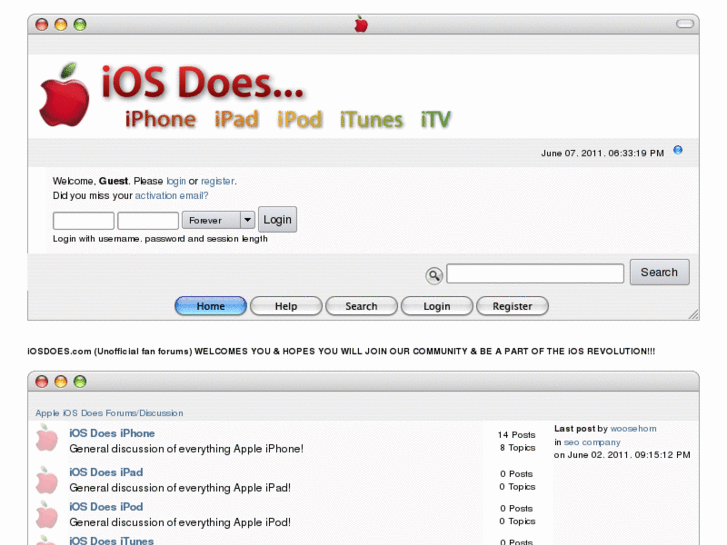Click '14 Posts' count for iPhone forum
The height and width of the screenshot is (545, 727).
(517, 435)
